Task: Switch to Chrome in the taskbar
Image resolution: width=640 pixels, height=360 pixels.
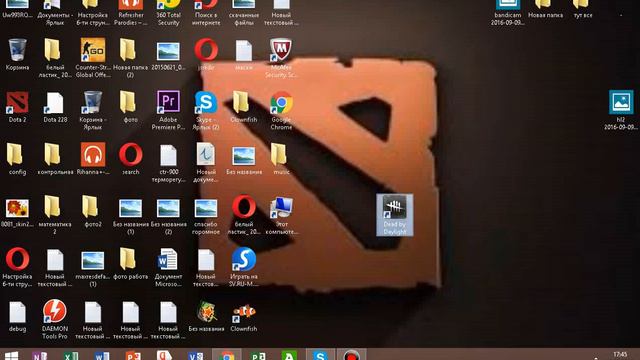Action: 227,354
